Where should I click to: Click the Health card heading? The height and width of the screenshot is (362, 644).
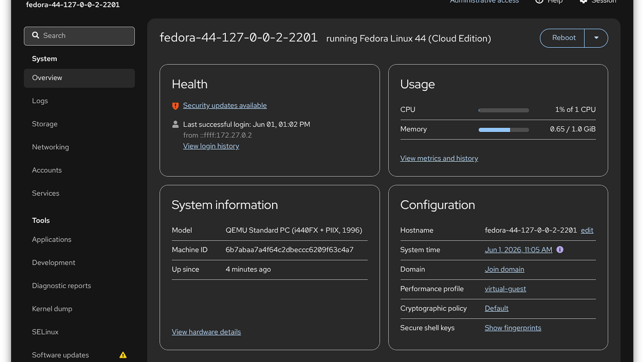coord(190,84)
